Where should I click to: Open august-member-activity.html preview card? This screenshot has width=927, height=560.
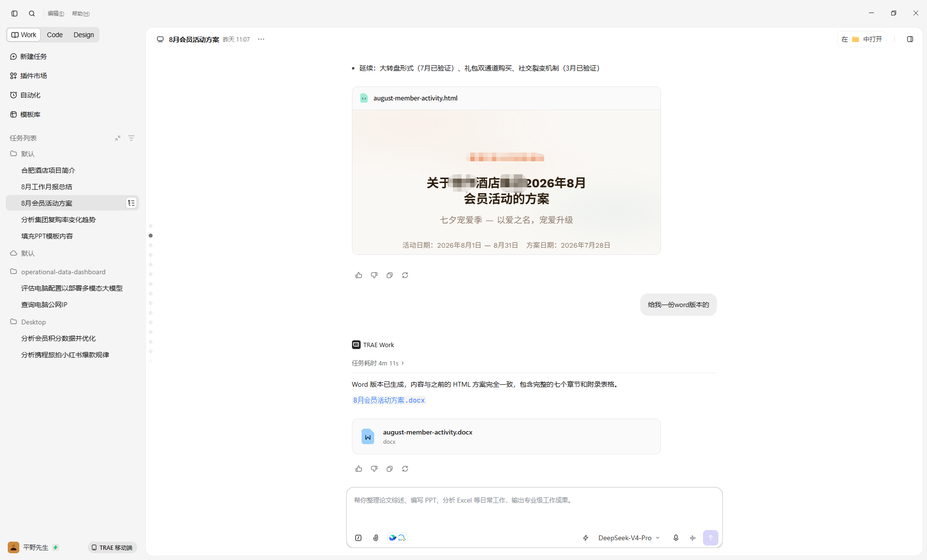506,170
